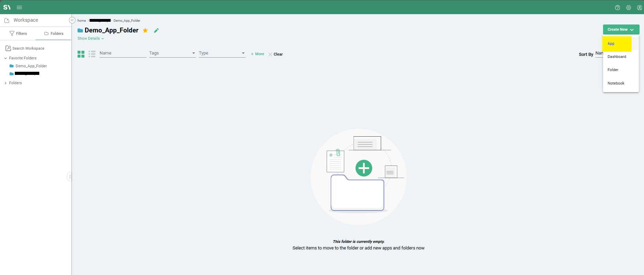Switch to grid card view
The height and width of the screenshot is (275, 644).
(x=81, y=54)
